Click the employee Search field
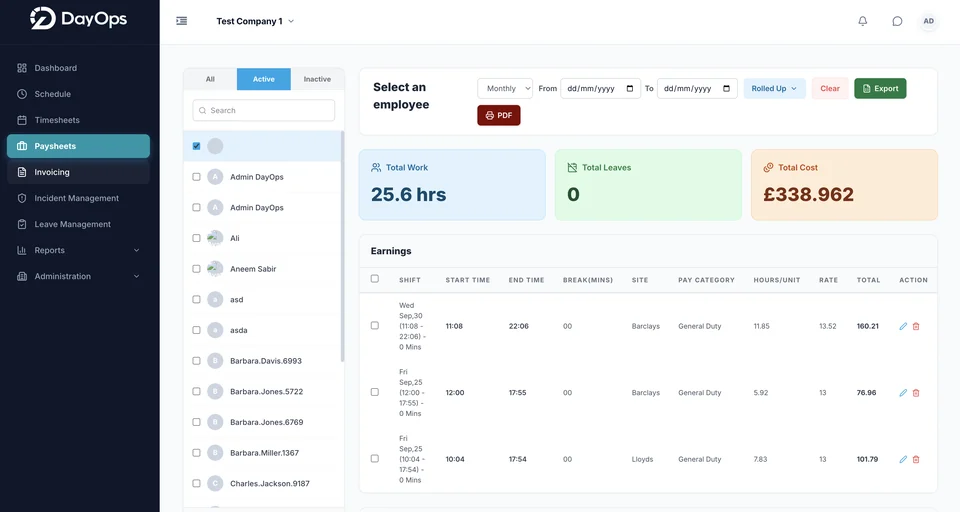The image size is (960, 512). point(264,110)
